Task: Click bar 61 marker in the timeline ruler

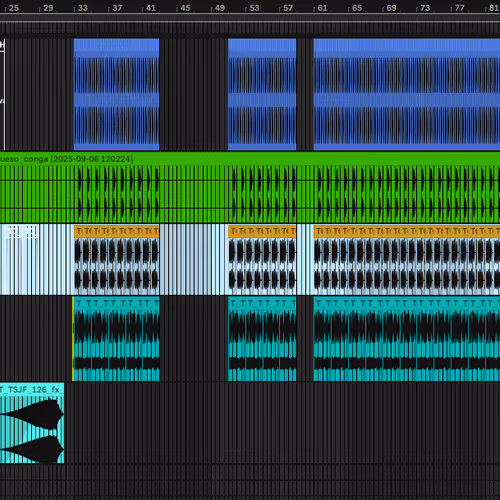Action: [322, 8]
